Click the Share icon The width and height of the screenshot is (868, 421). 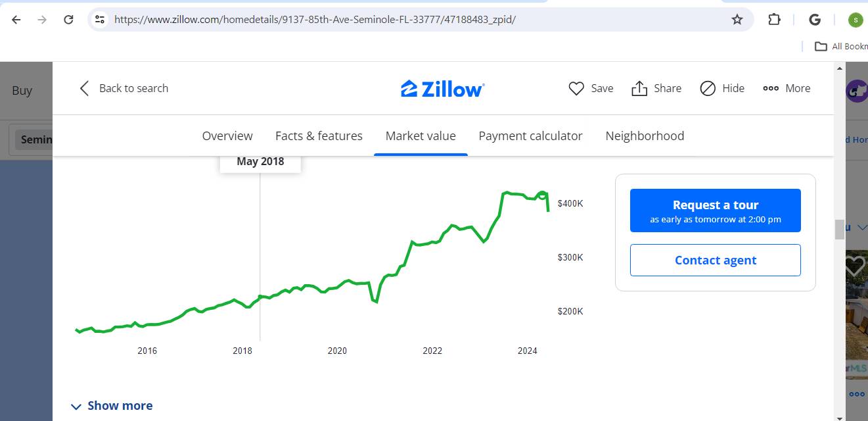click(639, 88)
